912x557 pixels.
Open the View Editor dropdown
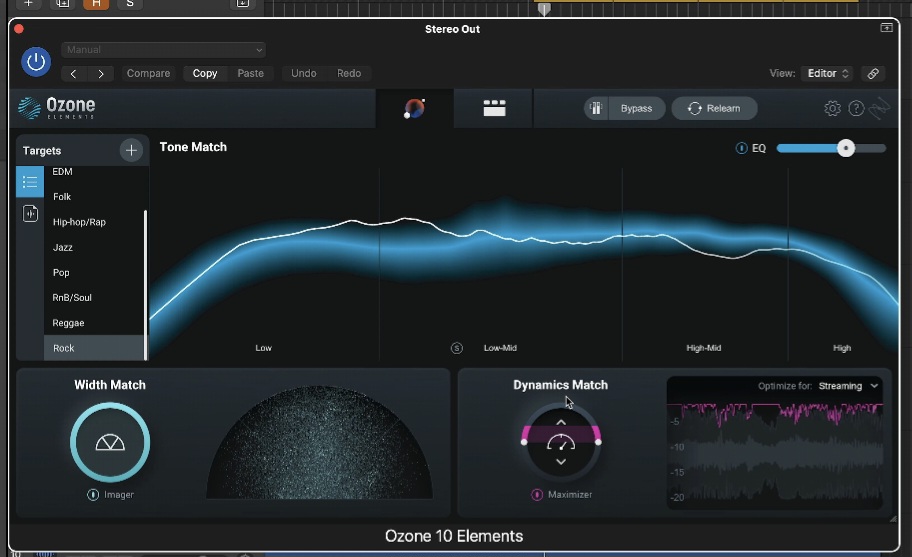click(x=828, y=73)
